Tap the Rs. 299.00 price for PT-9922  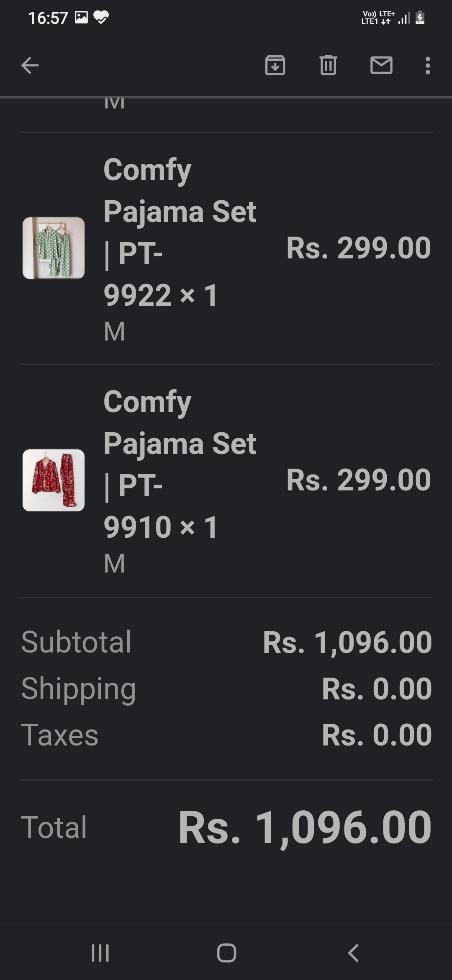click(358, 248)
